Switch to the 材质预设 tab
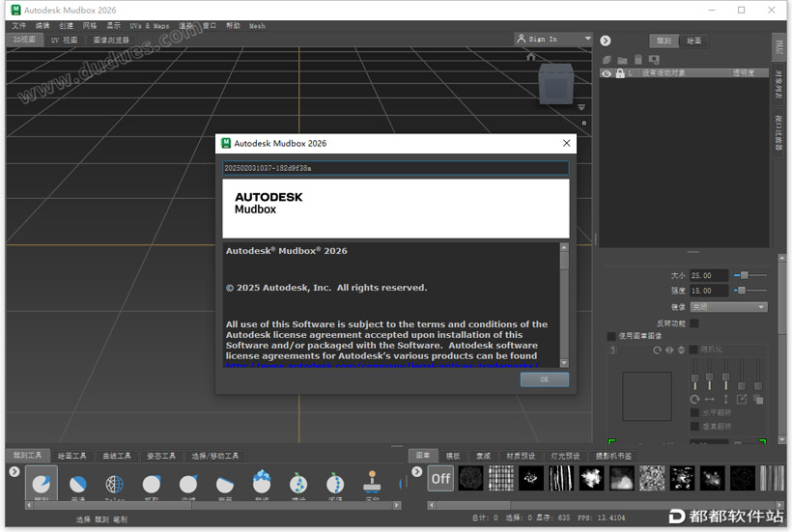Image resolution: width=792 pixels, height=532 pixels. coord(521,456)
